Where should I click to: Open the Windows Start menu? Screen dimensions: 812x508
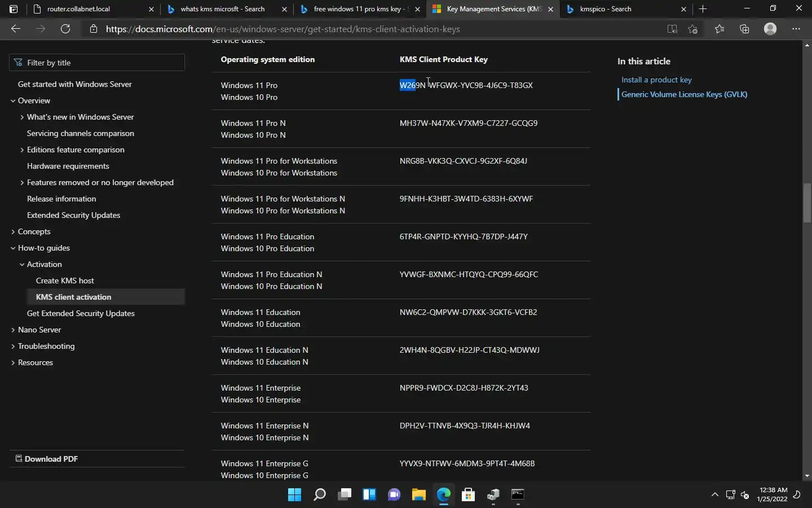(294, 495)
